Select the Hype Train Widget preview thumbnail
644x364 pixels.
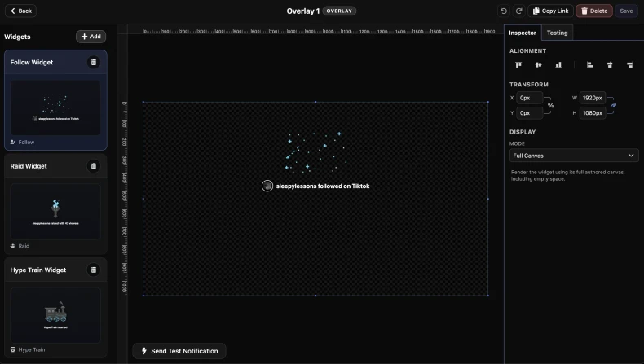(x=55, y=315)
